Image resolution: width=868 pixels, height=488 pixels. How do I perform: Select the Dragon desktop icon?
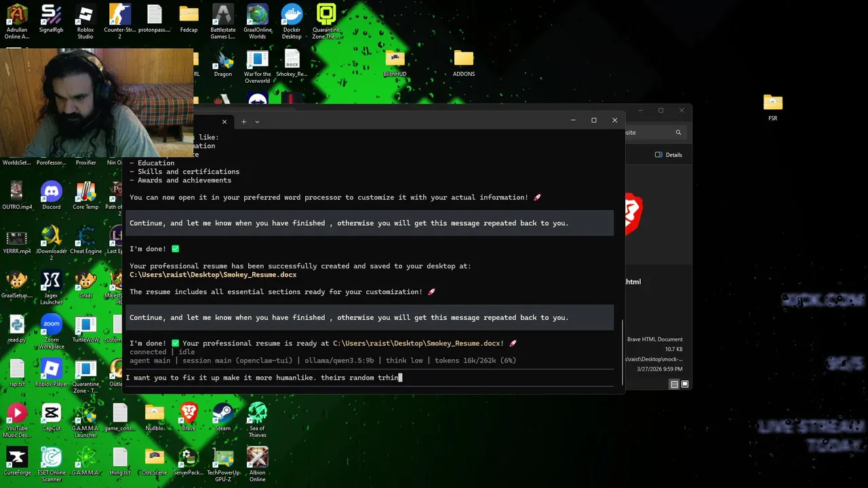[223, 64]
